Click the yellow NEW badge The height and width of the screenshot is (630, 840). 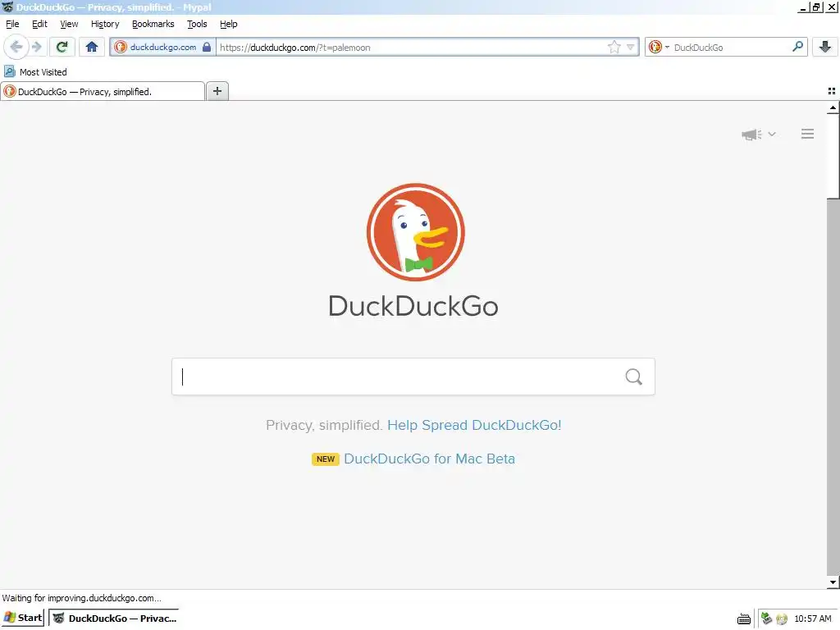pos(325,459)
